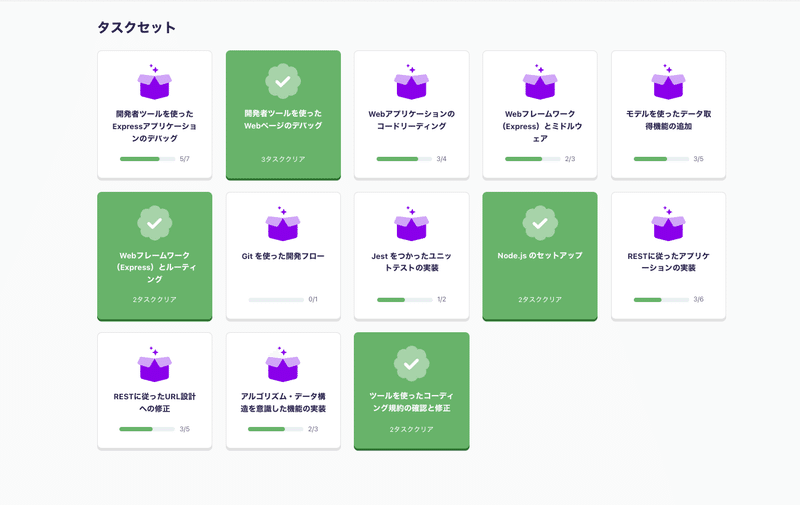
Task: Click box icon on Webアプリケーションのコードリーディング card
Action: 412,82
